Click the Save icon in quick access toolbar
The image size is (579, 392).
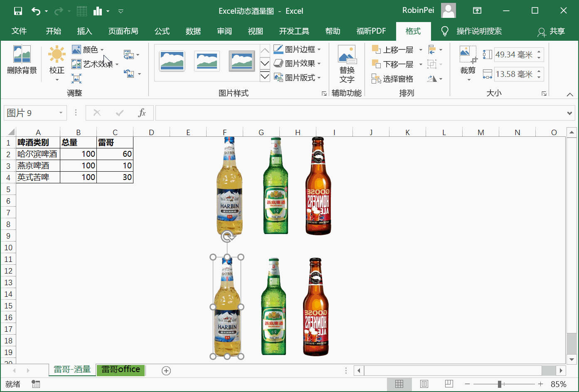pyautogui.click(x=18, y=11)
